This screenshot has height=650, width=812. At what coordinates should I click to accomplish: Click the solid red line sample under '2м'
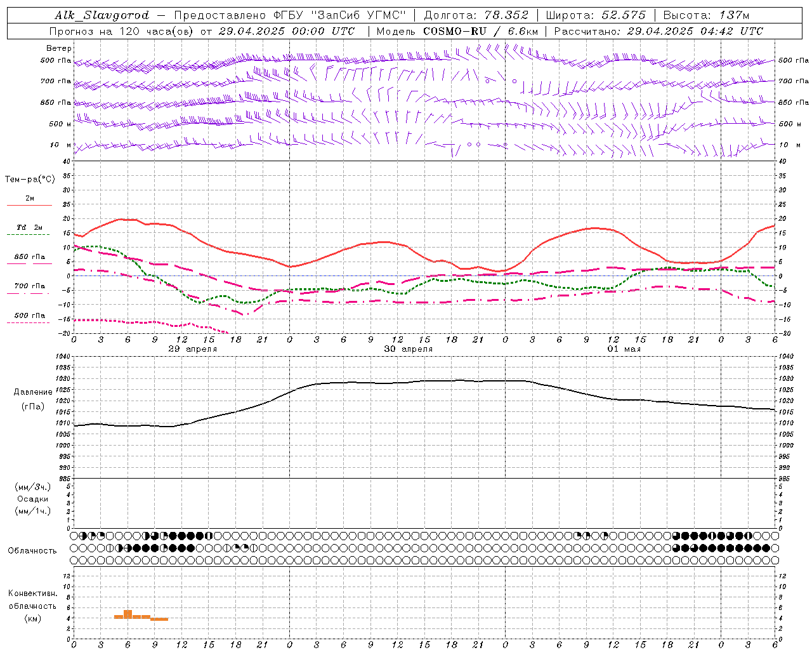[29, 205]
